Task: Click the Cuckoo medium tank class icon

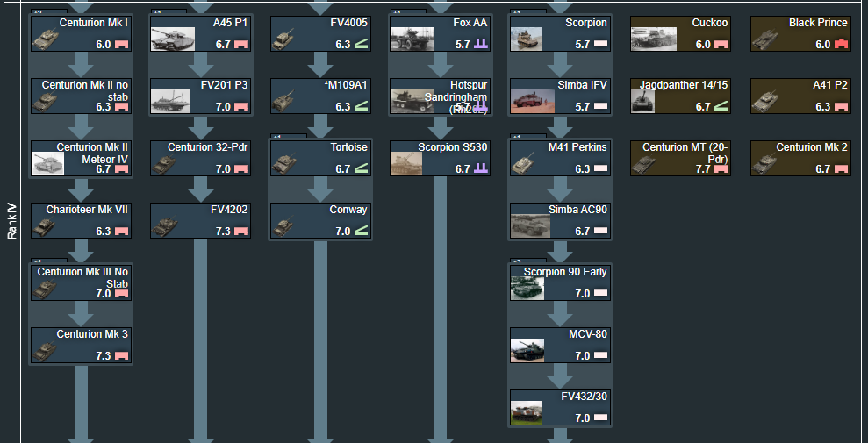Action: (721, 44)
